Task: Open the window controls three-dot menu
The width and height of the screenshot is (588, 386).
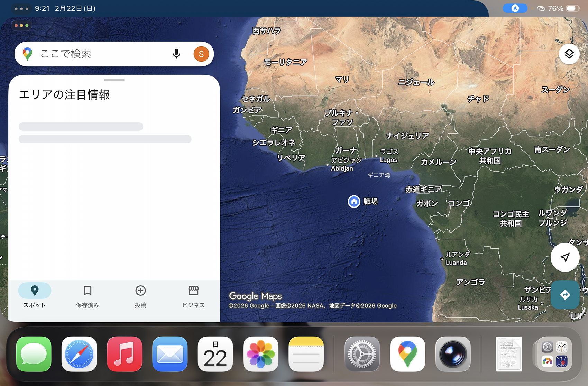Action: (x=21, y=26)
